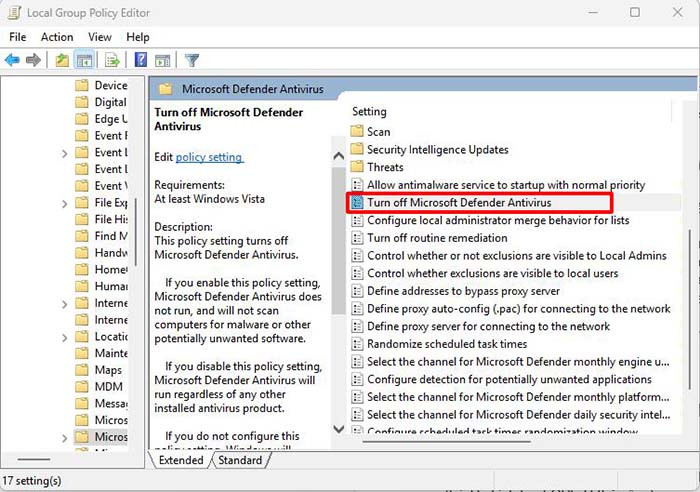The image size is (700, 492).
Task: Select the File His tree folder
Action: tap(101, 219)
